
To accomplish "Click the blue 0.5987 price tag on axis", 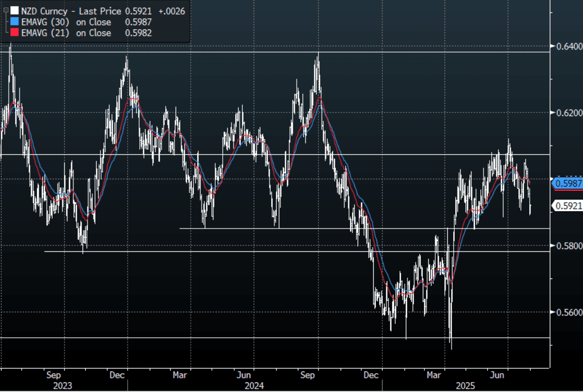I will (567, 184).
